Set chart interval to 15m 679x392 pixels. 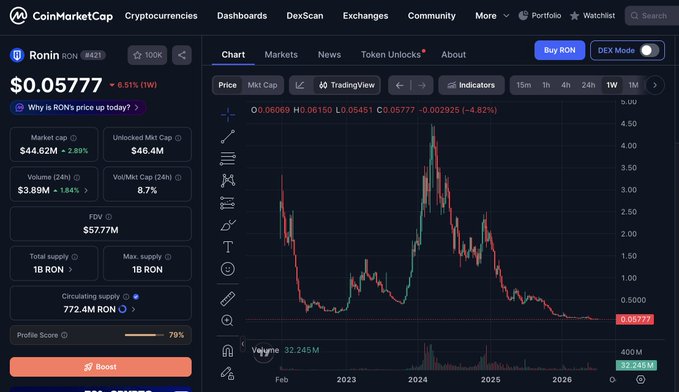click(x=524, y=85)
